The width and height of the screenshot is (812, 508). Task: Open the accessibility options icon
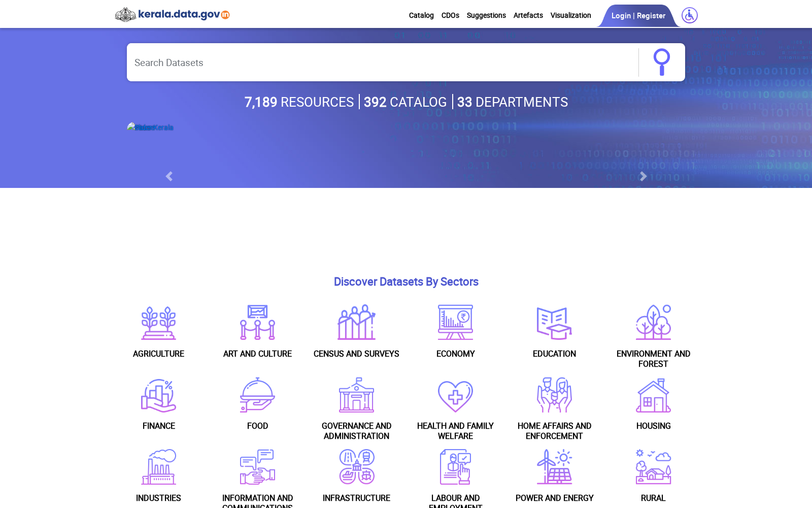[689, 15]
